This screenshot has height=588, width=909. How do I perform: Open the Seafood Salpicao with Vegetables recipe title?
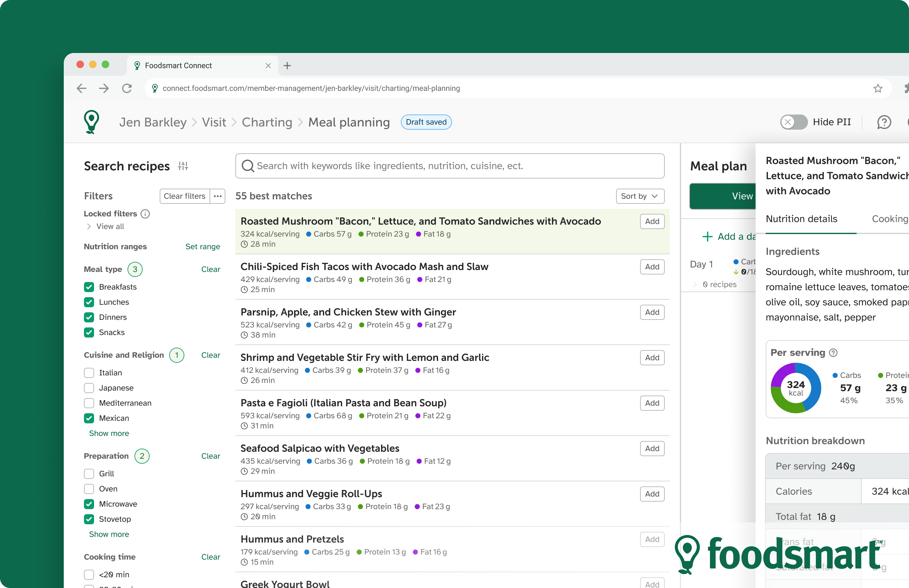pos(320,449)
